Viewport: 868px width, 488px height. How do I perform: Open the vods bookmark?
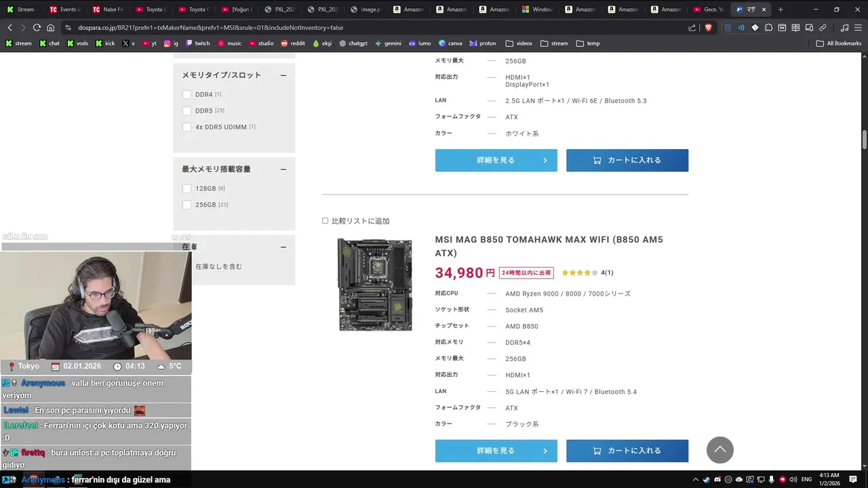(x=77, y=43)
